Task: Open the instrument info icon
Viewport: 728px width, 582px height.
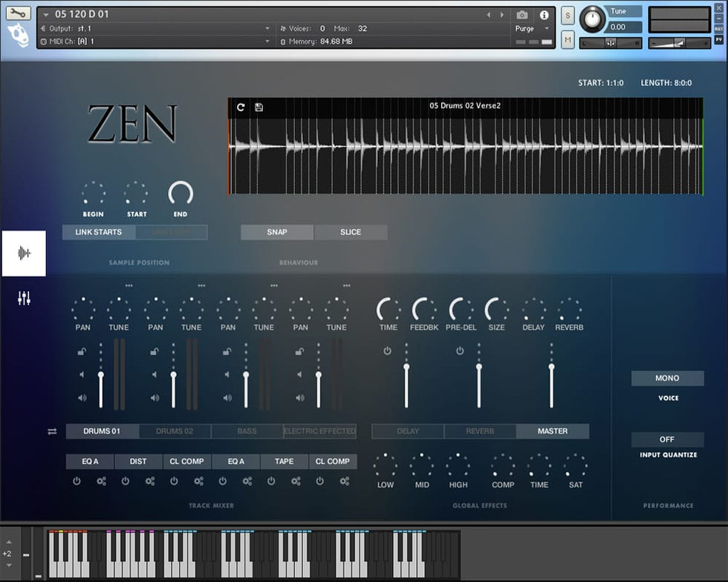Action: 544,15
